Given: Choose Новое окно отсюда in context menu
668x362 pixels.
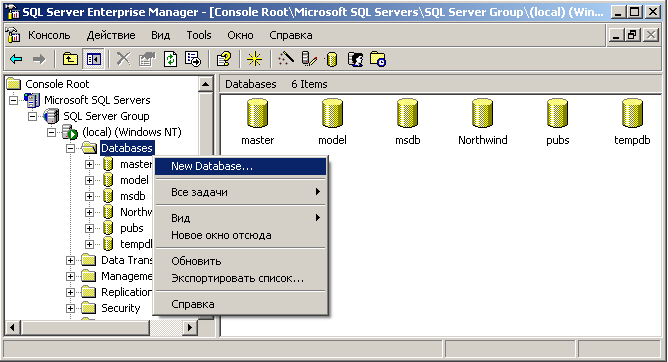Looking at the screenshot, I should [240, 235].
